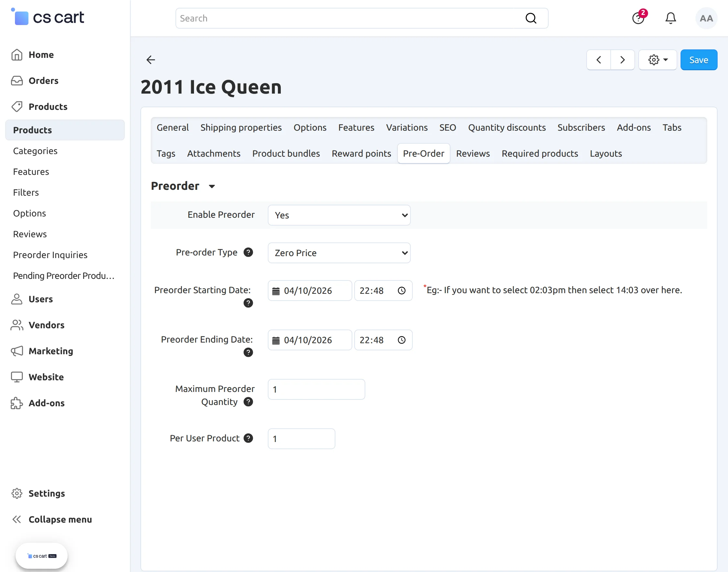Open the notifications bell
728x572 pixels.
click(670, 19)
